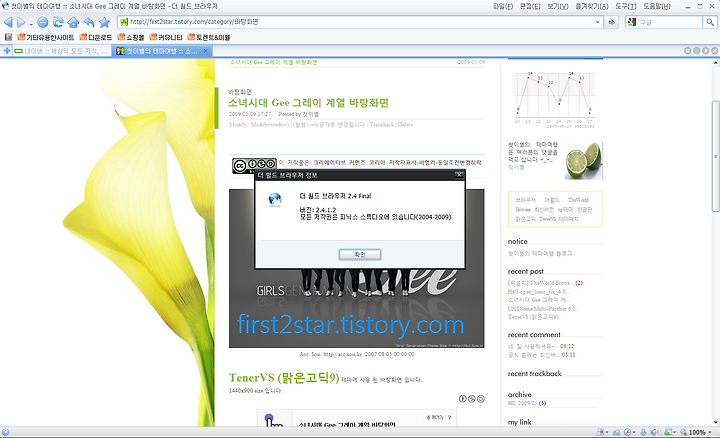Image resolution: width=720 pixels, height=438 pixels.
Task: Click the Go arrow button
Action: click(x=611, y=22)
